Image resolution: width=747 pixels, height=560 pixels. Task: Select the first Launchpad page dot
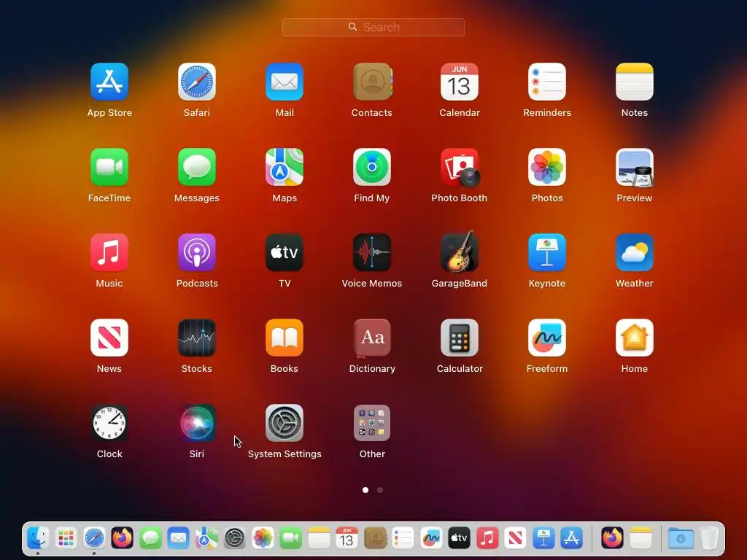(x=365, y=489)
